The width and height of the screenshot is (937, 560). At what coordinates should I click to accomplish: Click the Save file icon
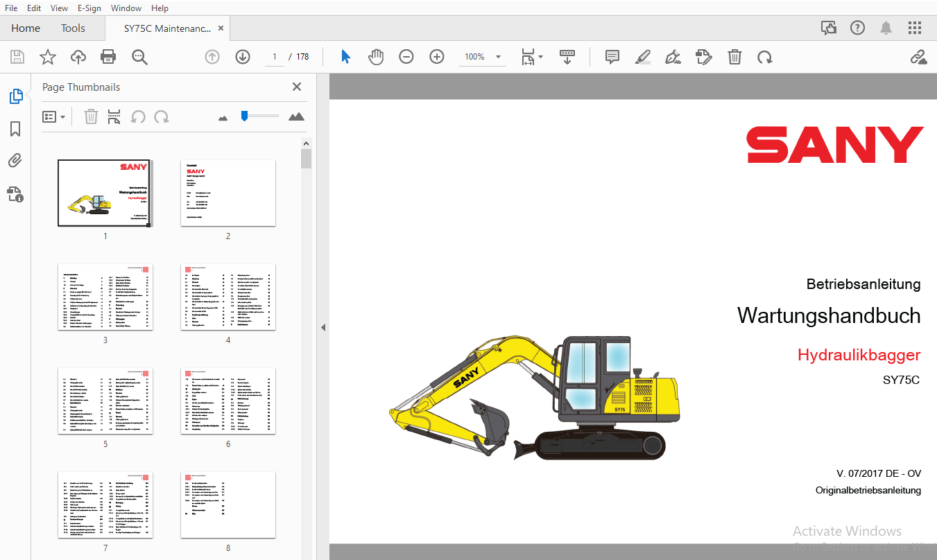[x=17, y=57]
